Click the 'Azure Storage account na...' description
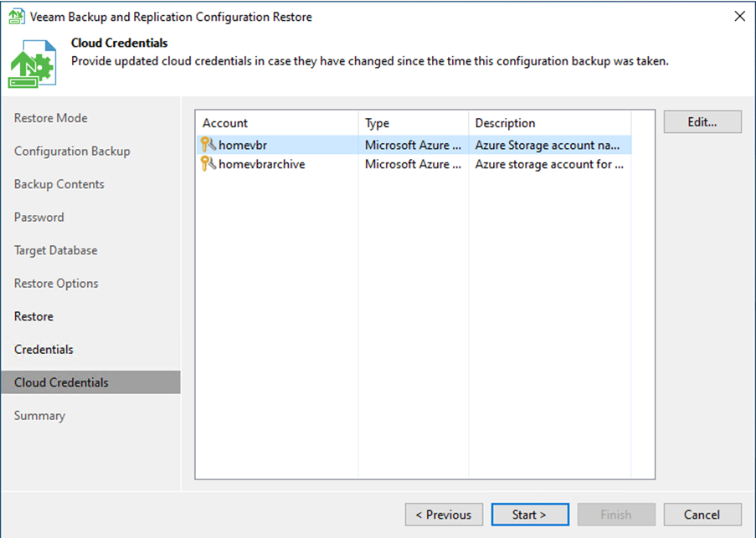Viewport: 756px width, 538px height. [548, 145]
